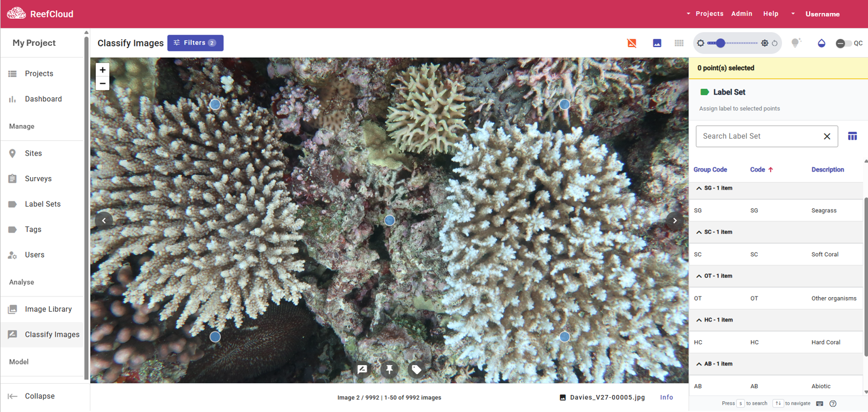Click the grid view icon in toolbar
868x412 pixels.
click(679, 43)
